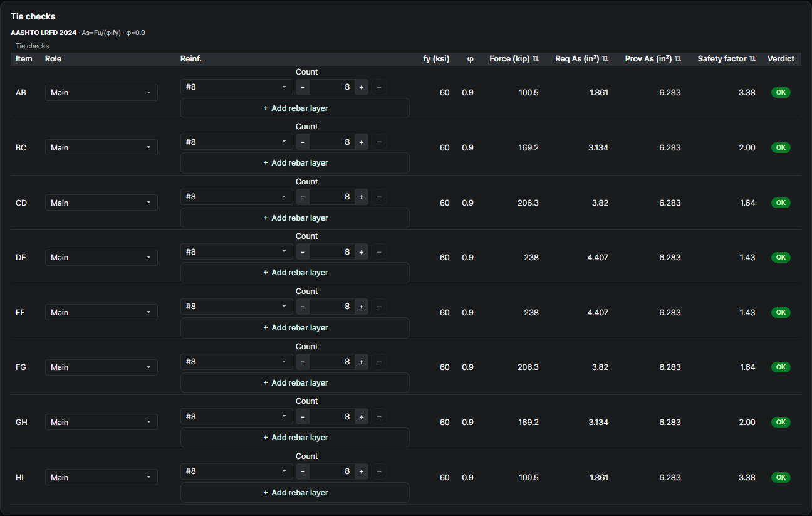Open #8 bar size dropdown in row HI

tap(237, 471)
